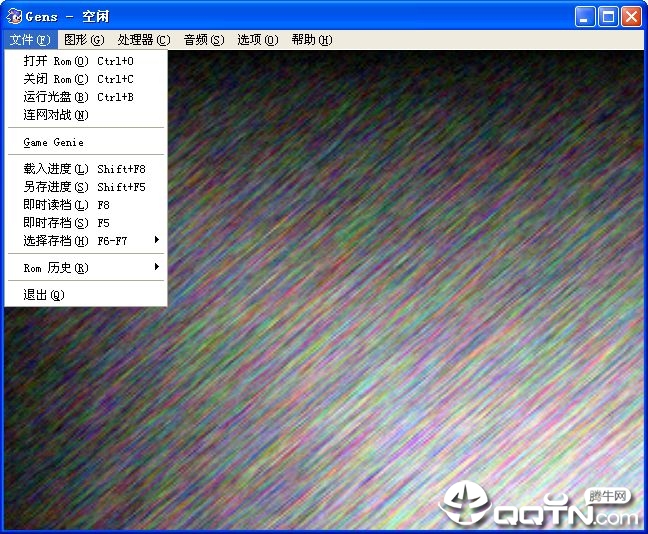Select 即时存档(S) F5 entry
The width and height of the screenshot is (648, 534).
[86, 223]
